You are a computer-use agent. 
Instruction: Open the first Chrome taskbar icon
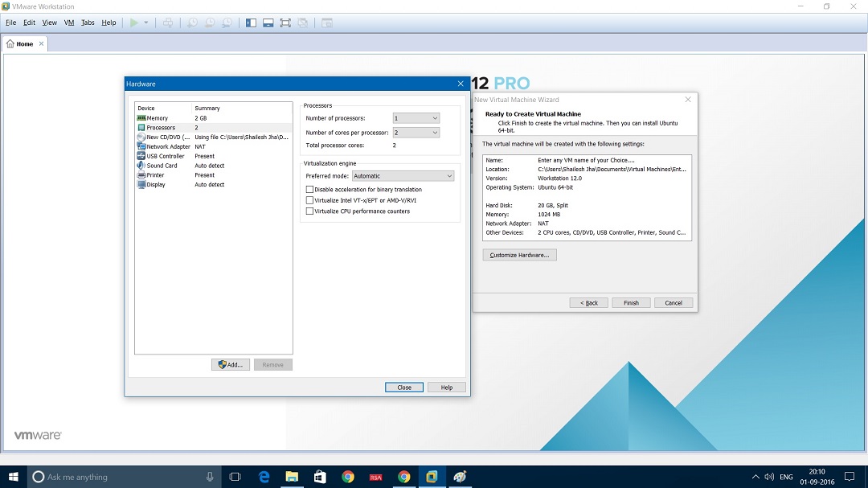click(348, 477)
